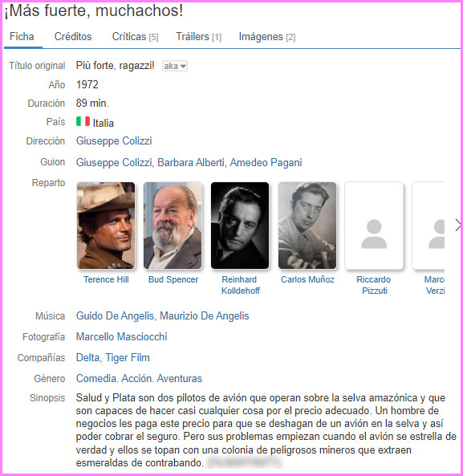This screenshot has height=476, width=463.
Task: Switch to the Créditos tab
Action: (x=73, y=37)
